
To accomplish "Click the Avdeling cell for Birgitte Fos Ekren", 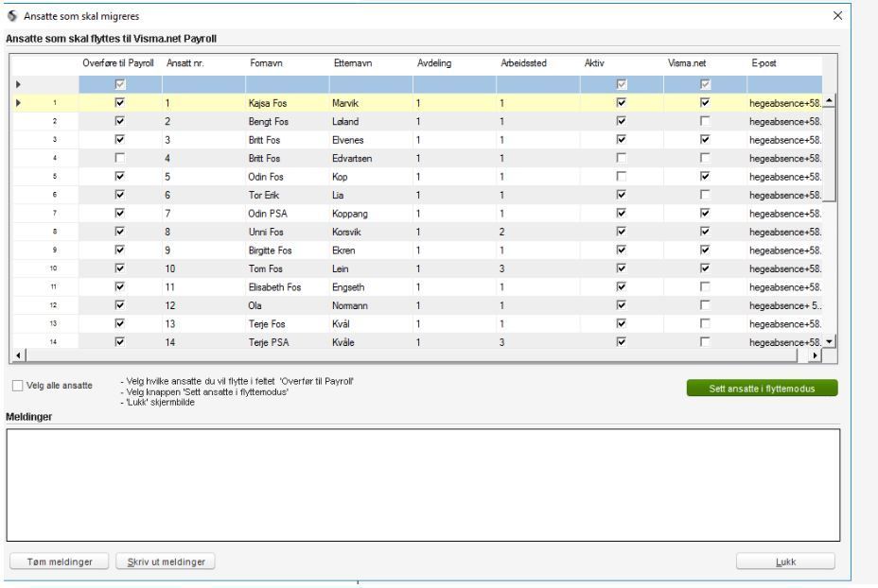I will point(454,251).
